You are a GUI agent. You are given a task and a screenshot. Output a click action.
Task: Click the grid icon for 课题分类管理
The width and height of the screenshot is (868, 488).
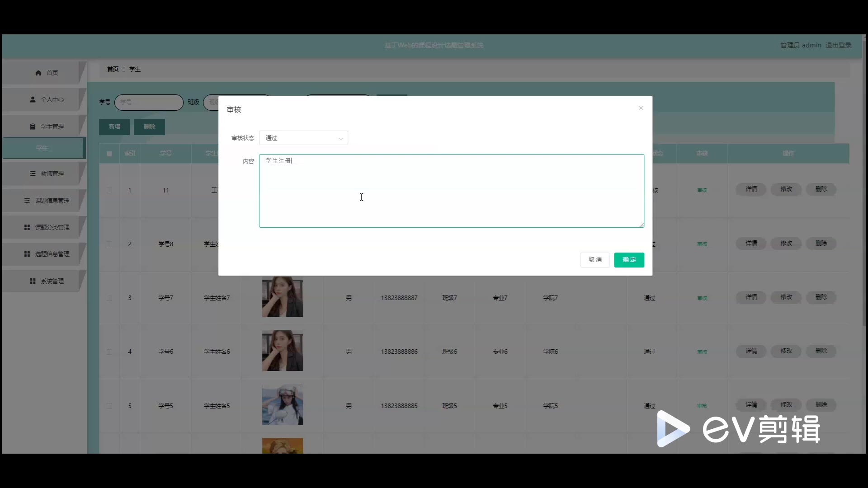point(27,227)
